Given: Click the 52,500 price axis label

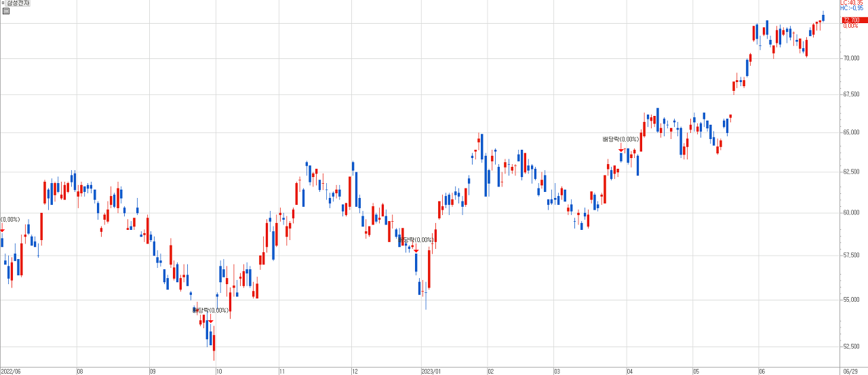Looking at the screenshot, I should tap(852, 347).
